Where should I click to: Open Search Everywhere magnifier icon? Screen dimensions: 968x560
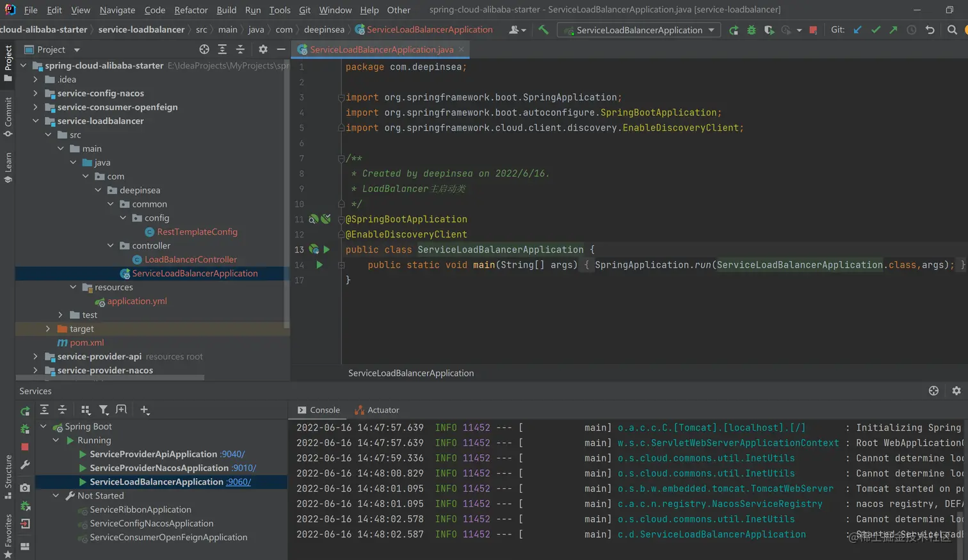952,30
